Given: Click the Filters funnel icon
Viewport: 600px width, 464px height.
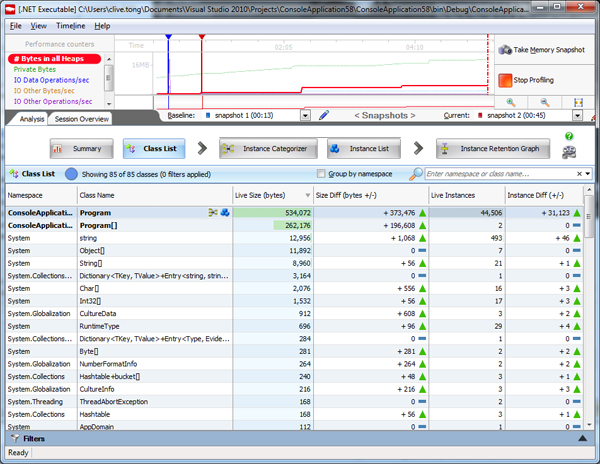Looking at the screenshot, I should (15, 438).
